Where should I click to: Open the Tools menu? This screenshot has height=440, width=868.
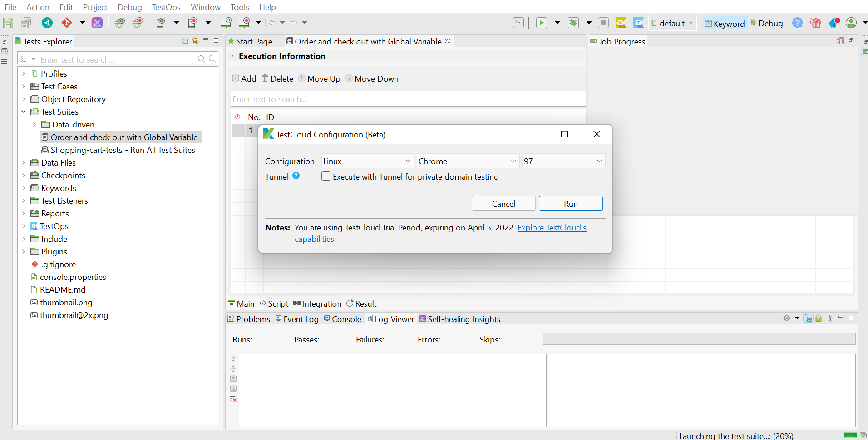[240, 7]
